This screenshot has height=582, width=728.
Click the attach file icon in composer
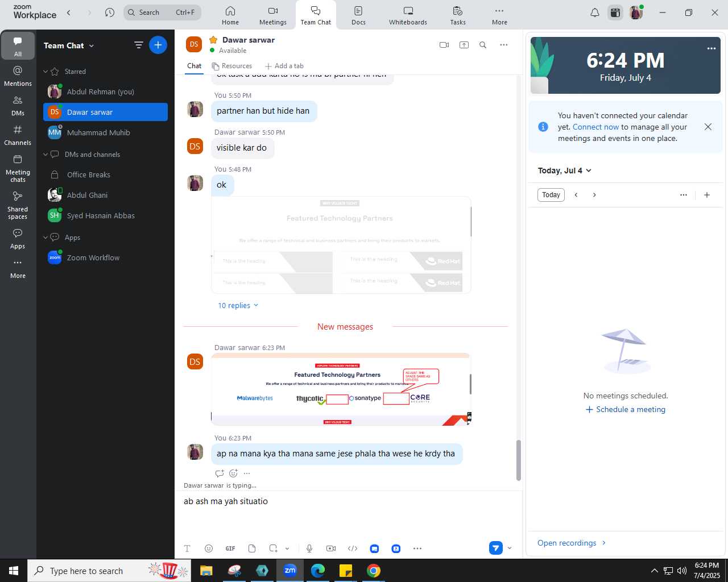(x=252, y=548)
